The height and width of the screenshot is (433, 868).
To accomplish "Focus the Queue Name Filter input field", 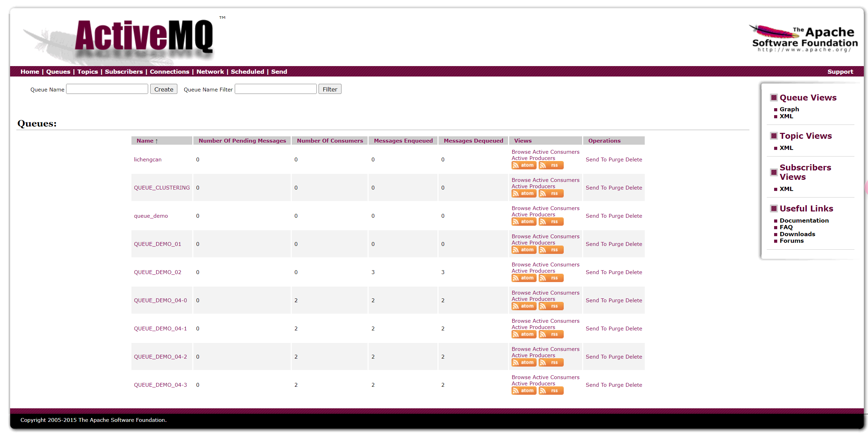I will (275, 89).
